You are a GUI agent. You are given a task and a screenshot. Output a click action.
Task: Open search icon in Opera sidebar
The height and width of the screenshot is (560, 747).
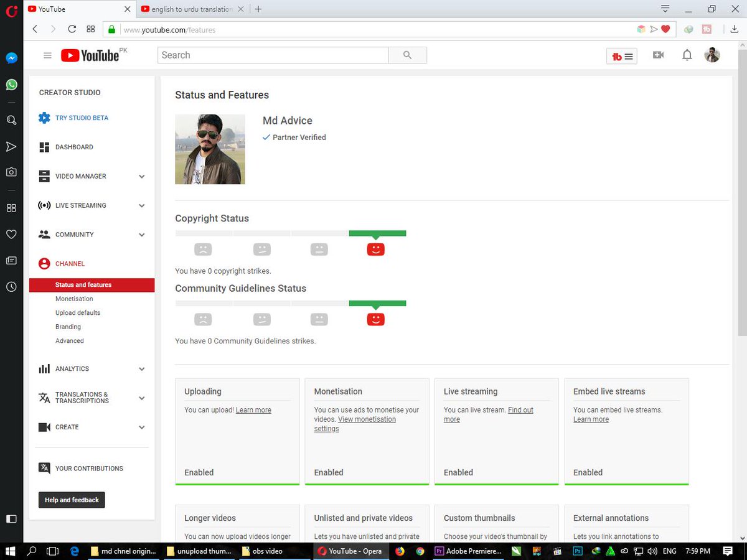11,120
